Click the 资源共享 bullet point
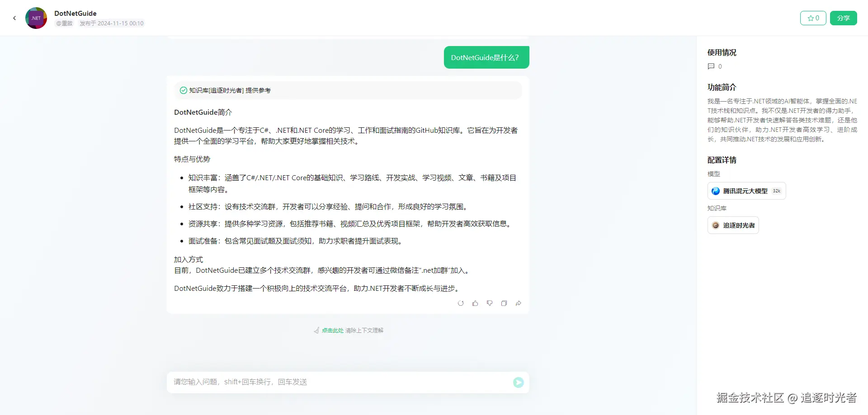868x415 pixels. click(x=351, y=224)
